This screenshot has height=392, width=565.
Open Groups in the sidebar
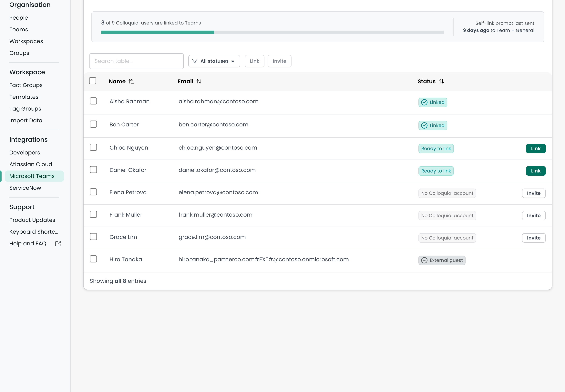[19, 53]
